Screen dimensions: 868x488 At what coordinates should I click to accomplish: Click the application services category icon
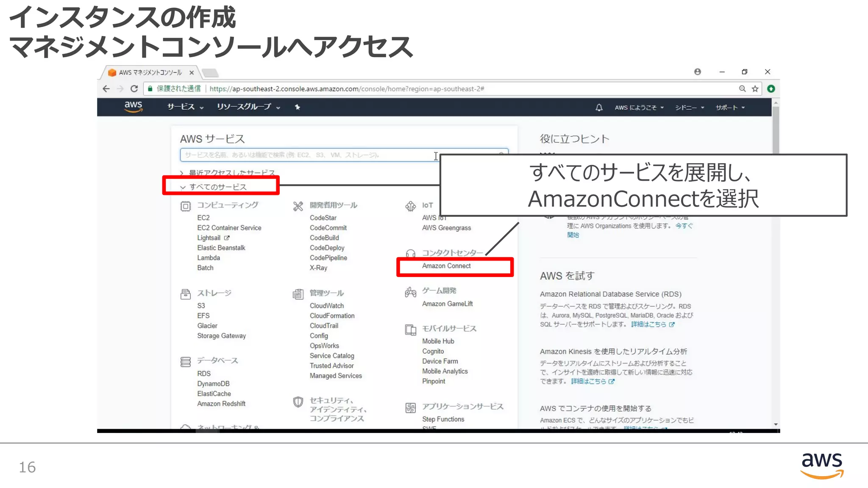click(x=411, y=408)
